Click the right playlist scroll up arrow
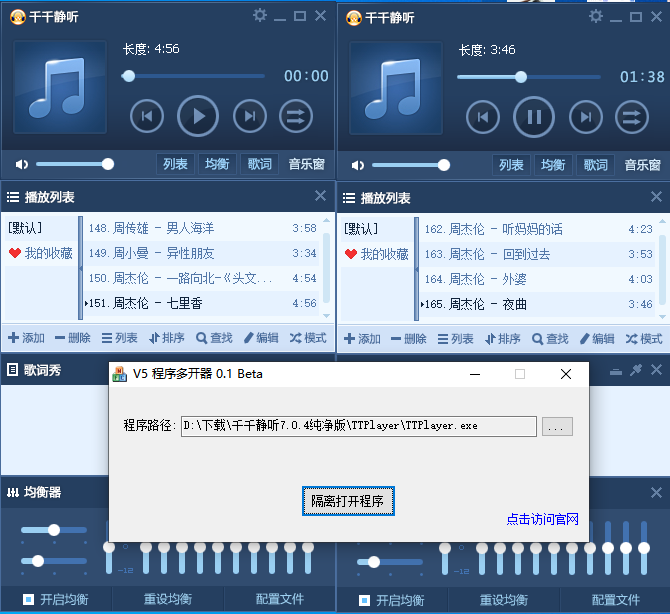 [662, 221]
